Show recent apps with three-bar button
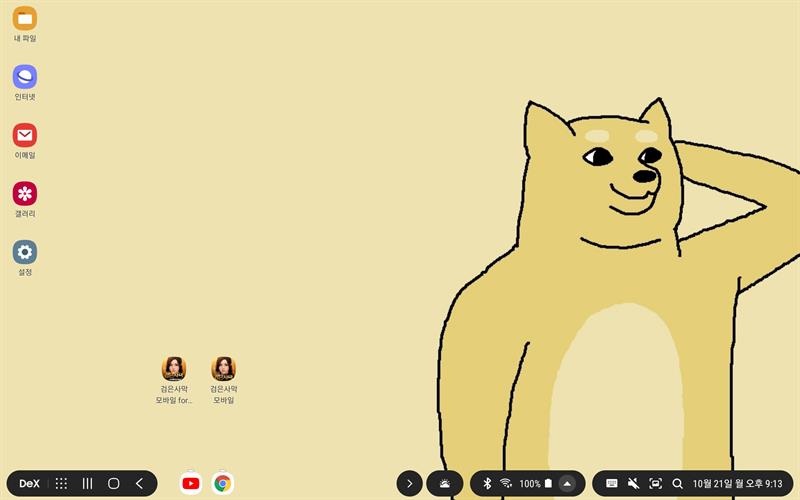Viewport: 800px width, 500px height. (x=87, y=484)
